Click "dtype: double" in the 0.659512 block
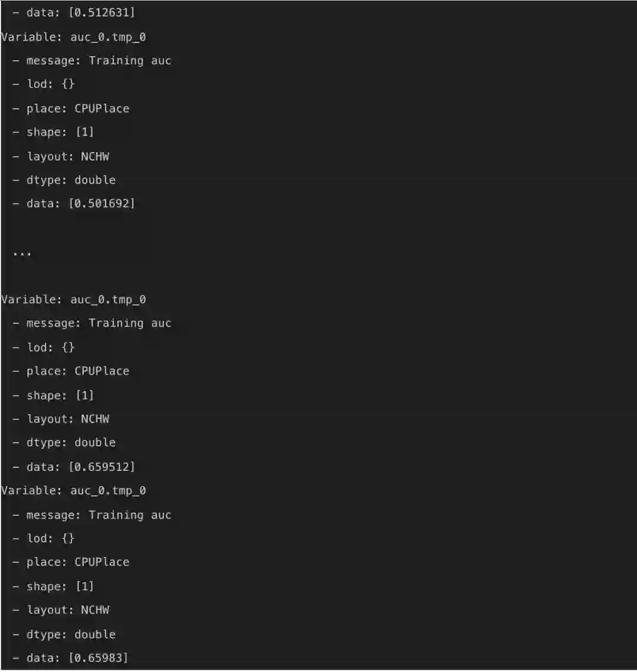637x672 pixels. coord(71,442)
